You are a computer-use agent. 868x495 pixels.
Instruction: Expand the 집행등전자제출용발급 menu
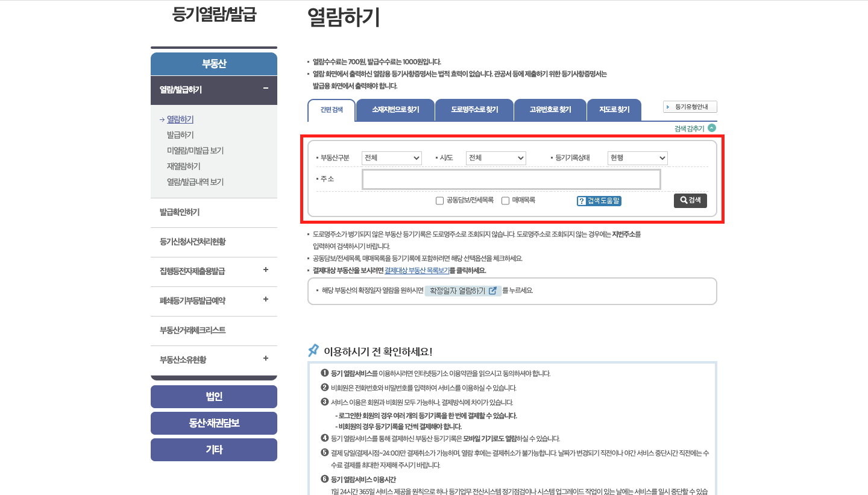tap(265, 271)
